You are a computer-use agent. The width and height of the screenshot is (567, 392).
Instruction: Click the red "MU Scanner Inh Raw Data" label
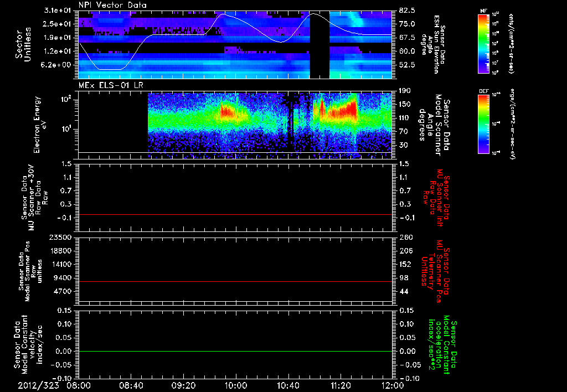point(436,198)
